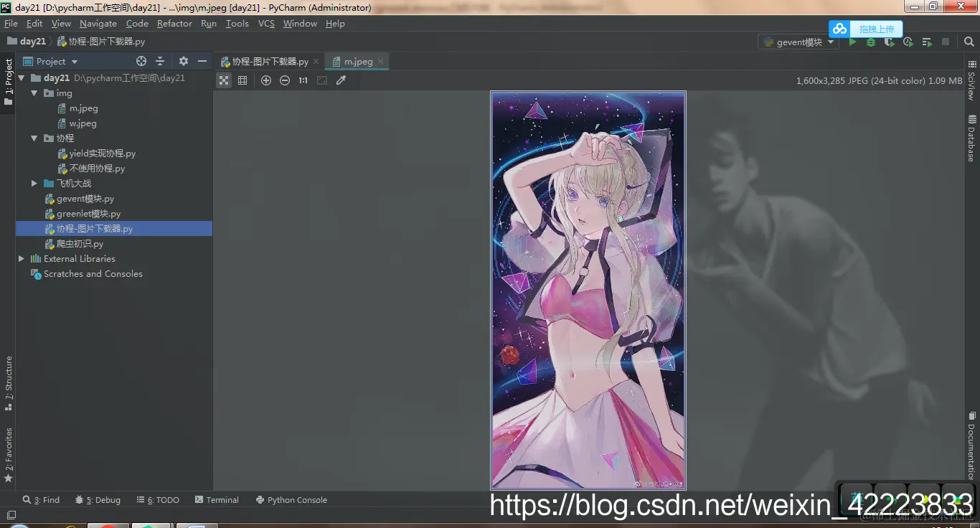Open the run configuration dropdown gevent模块
Screen dimensions: 980x528
[x=798, y=42]
